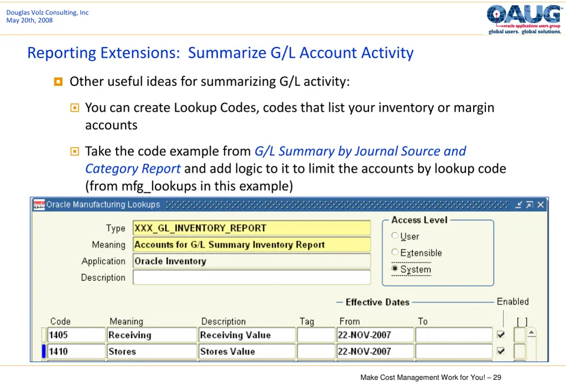This screenshot has height=392, width=566.
Task: Select the record indicator for row 1405
Action: coord(44,334)
